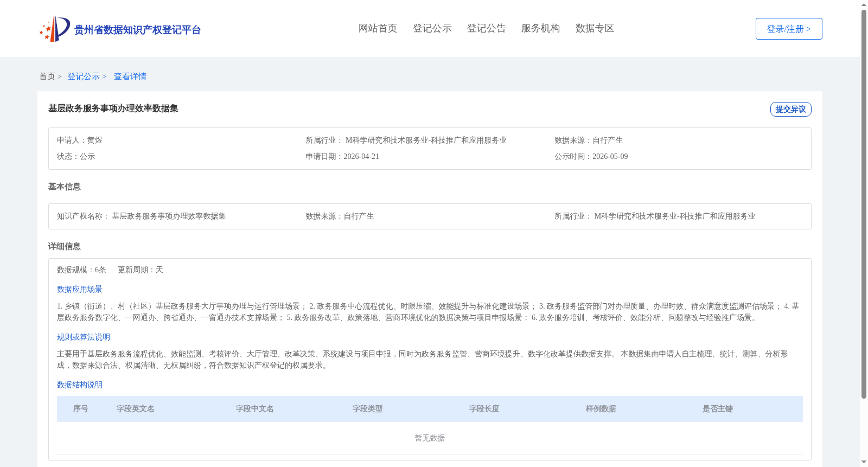868x467 pixels.
Task: Click the scrollbar up arrow
Action: (x=864, y=4)
